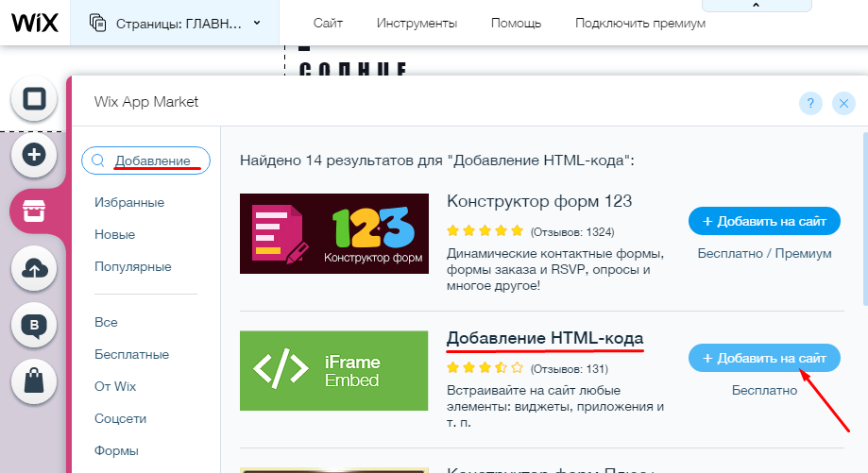Click the results scrollbar
868x473 pixels.
click(865, 218)
